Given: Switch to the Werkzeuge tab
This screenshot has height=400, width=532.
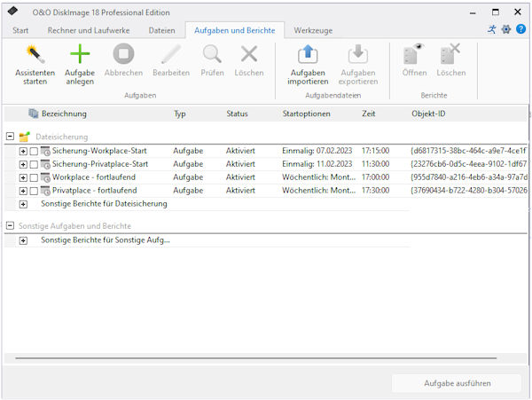Looking at the screenshot, I should pyautogui.click(x=313, y=30).
